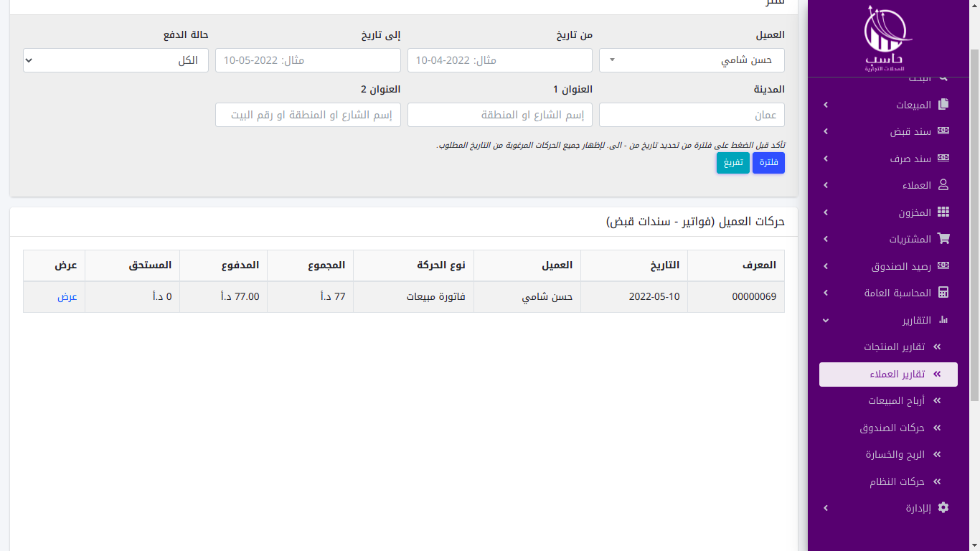Select the سند قبض receipt voucher icon
Screen dimensions: 980x551
tap(944, 131)
